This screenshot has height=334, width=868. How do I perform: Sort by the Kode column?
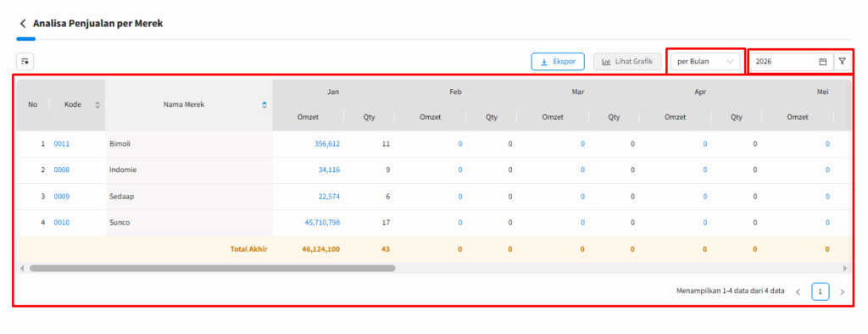coord(97,104)
